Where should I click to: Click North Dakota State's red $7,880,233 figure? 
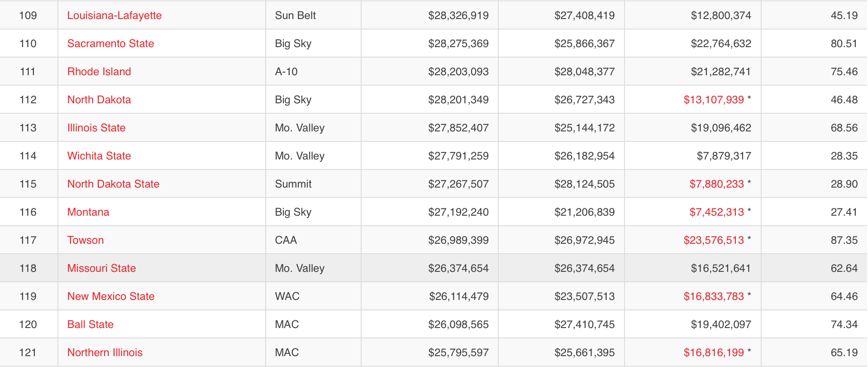click(x=716, y=184)
